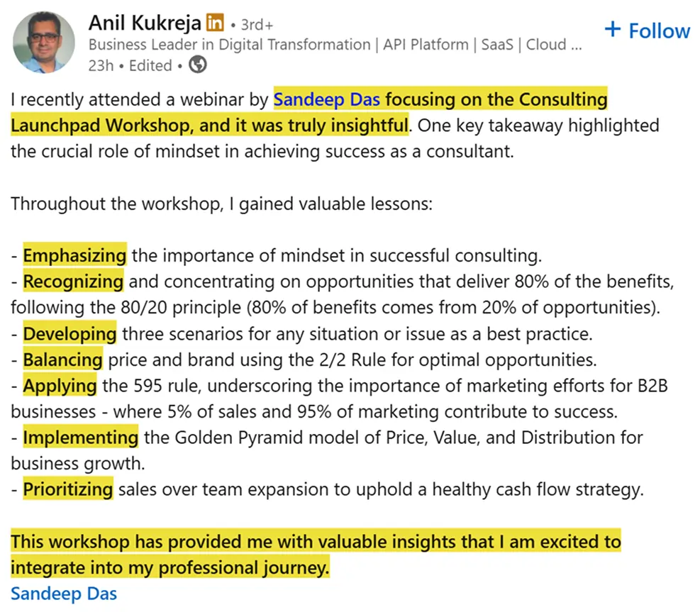
Task: Click the highlighted sentence starting This workshop
Action: coord(315,543)
